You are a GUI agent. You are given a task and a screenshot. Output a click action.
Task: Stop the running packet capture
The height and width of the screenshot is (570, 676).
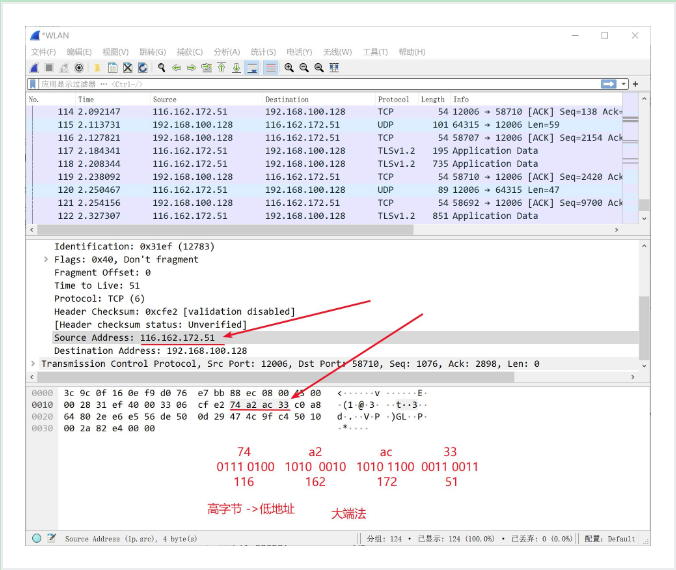coord(49,68)
